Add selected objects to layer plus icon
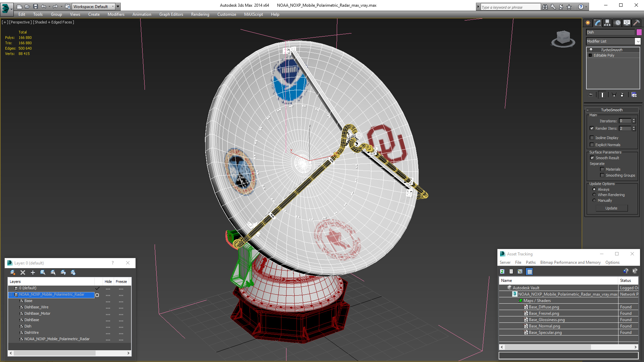 (x=33, y=273)
